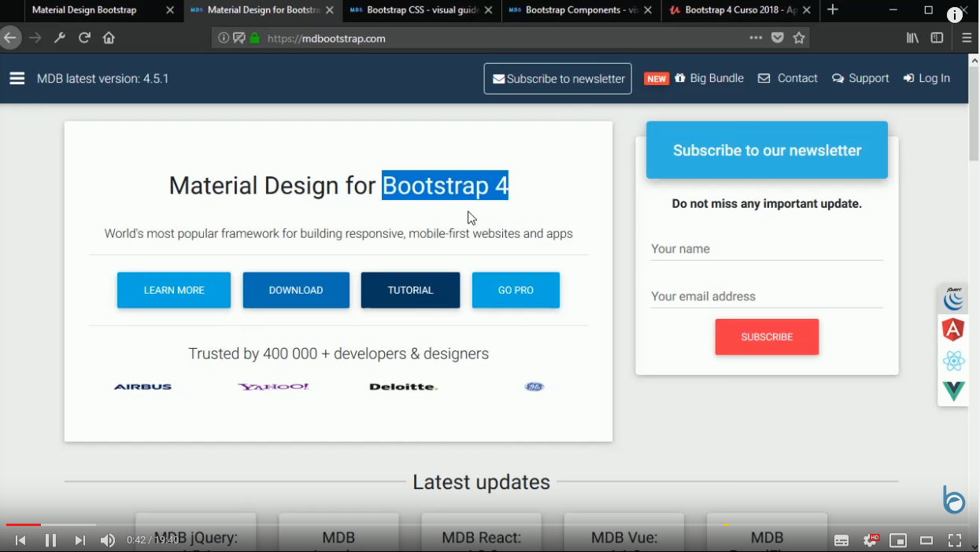Viewport: 980px width, 552px height.
Task: Open video player settings gear
Action: coord(871,540)
